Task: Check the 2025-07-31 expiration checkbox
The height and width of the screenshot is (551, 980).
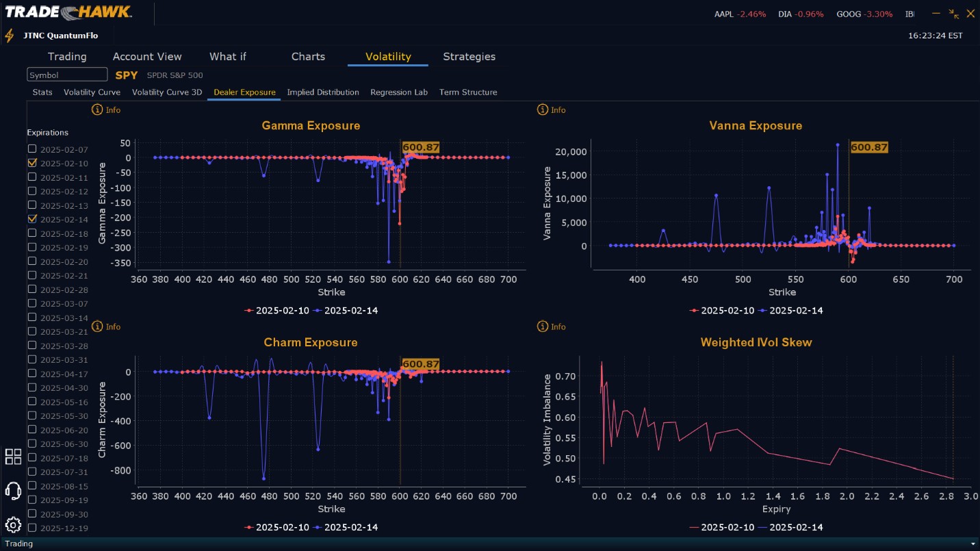Action: (x=32, y=472)
